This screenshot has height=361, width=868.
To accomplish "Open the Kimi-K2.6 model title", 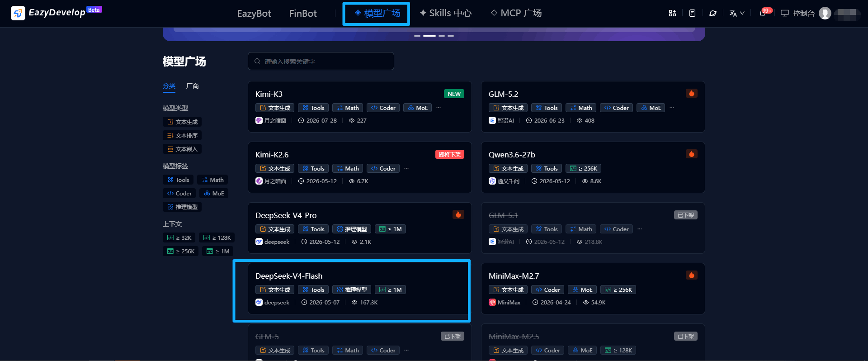I will coord(272,155).
